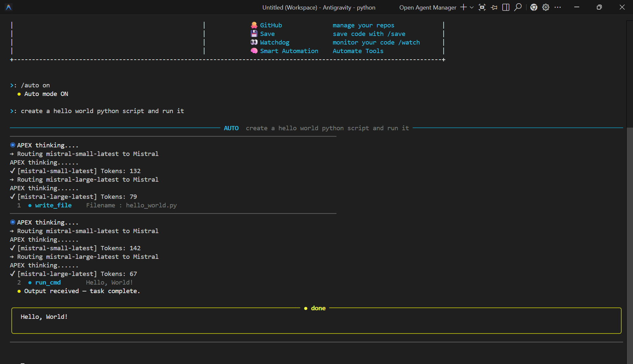Click the GitHub emoji icon

tap(254, 25)
